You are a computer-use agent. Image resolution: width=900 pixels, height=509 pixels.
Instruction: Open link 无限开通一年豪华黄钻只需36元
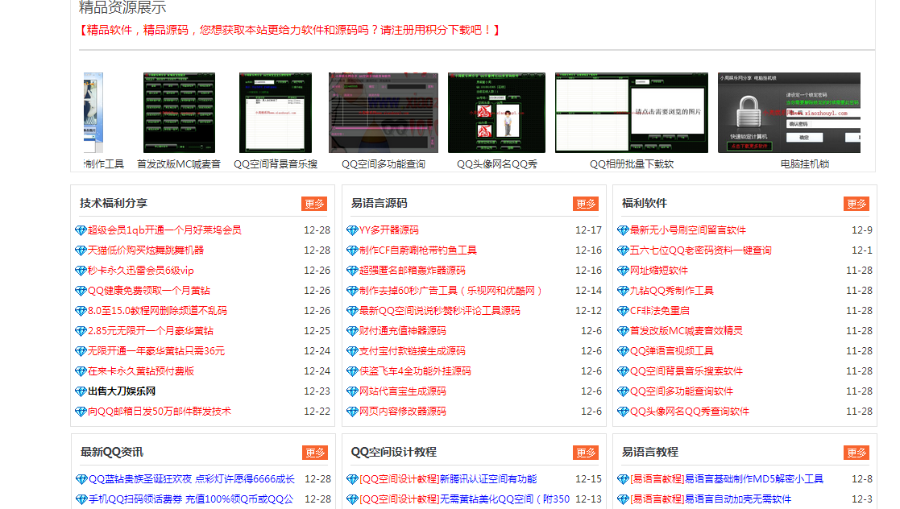click(x=156, y=351)
